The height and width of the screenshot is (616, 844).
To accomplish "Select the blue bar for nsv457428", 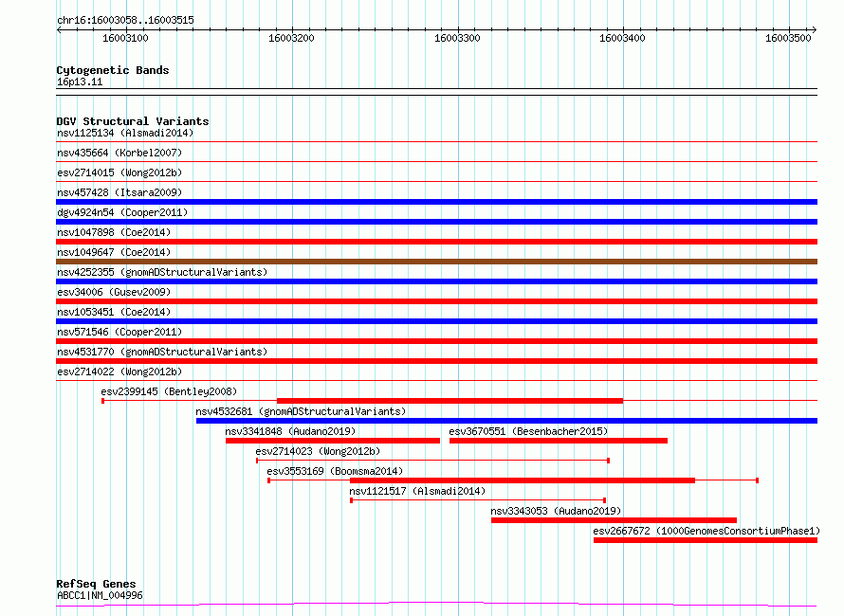I will click(x=436, y=202).
